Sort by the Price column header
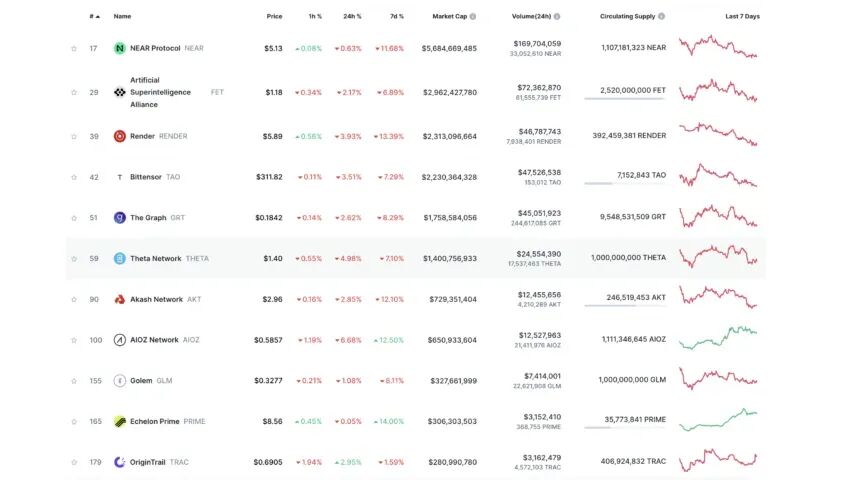 [274, 16]
